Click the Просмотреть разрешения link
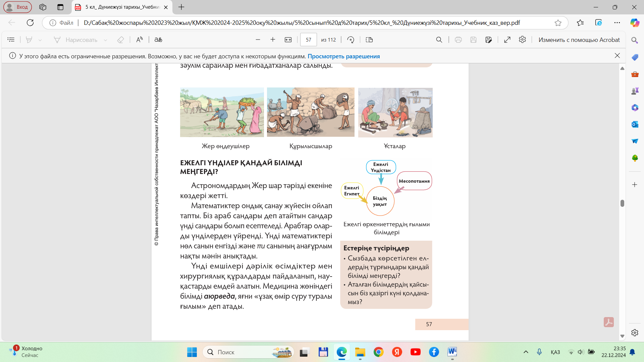This screenshot has width=644, height=362. click(x=343, y=56)
